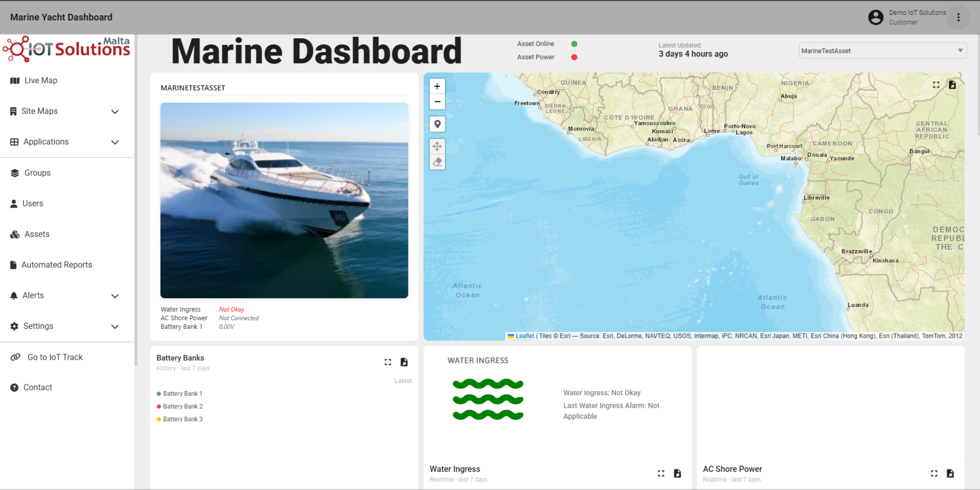This screenshot has height=490, width=980.
Task: Export Water Ingress widget data
Action: pyautogui.click(x=677, y=473)
